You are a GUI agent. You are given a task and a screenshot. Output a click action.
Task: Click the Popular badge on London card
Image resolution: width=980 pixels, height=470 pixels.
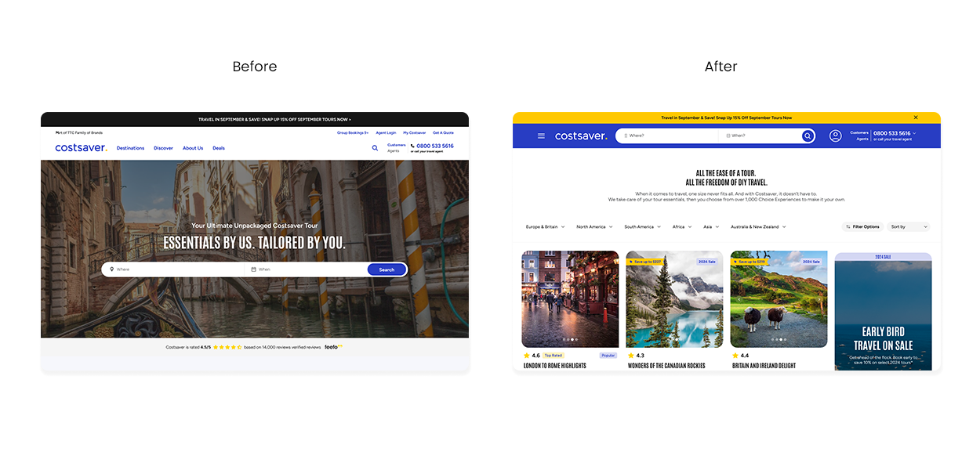(x=608, y=356)
